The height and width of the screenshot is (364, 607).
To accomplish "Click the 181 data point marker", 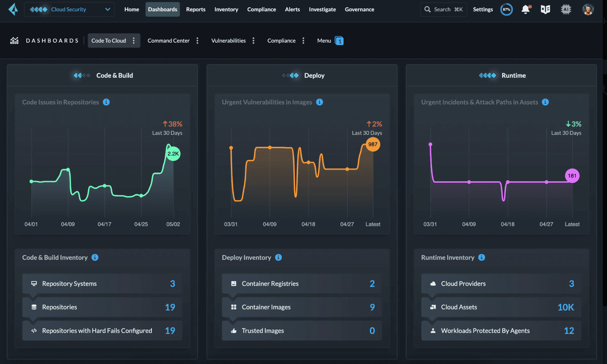I will (572, 176).
